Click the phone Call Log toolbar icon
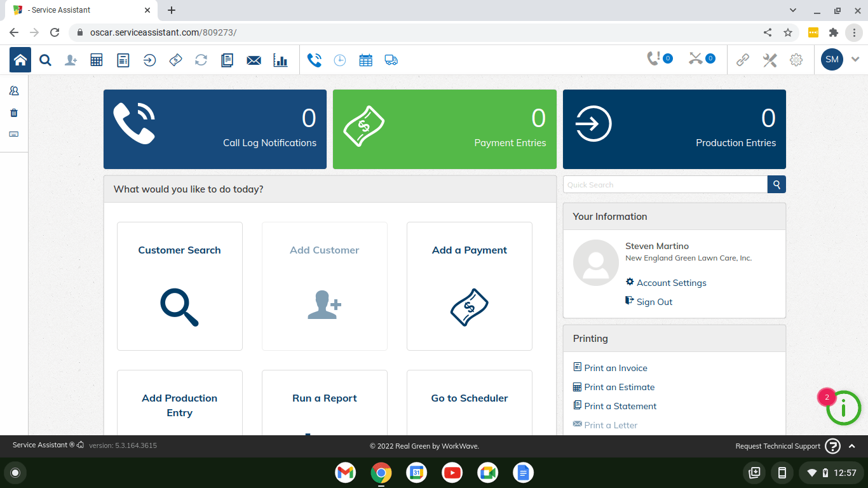This screenshot has height=488, width=868. [315, 60]
